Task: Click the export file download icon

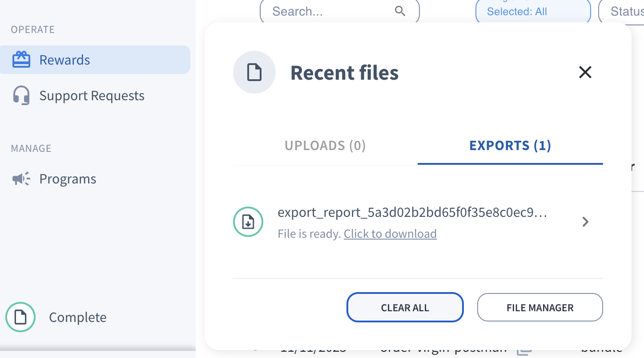Action: click(x=248, y=222)
